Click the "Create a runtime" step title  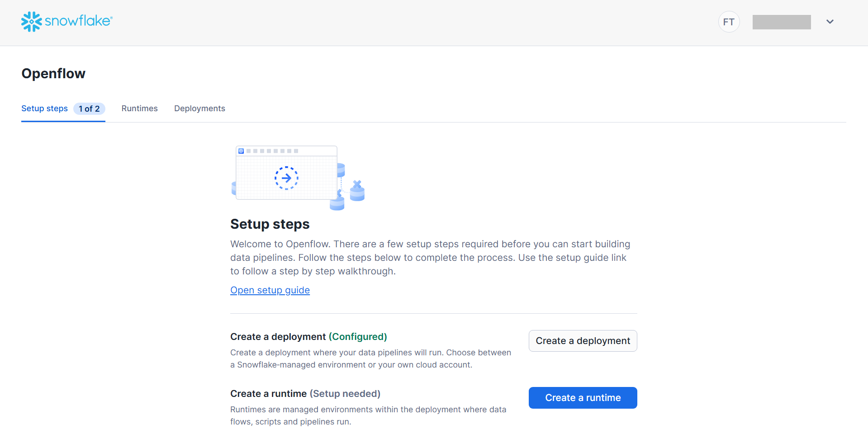[268, 394]
